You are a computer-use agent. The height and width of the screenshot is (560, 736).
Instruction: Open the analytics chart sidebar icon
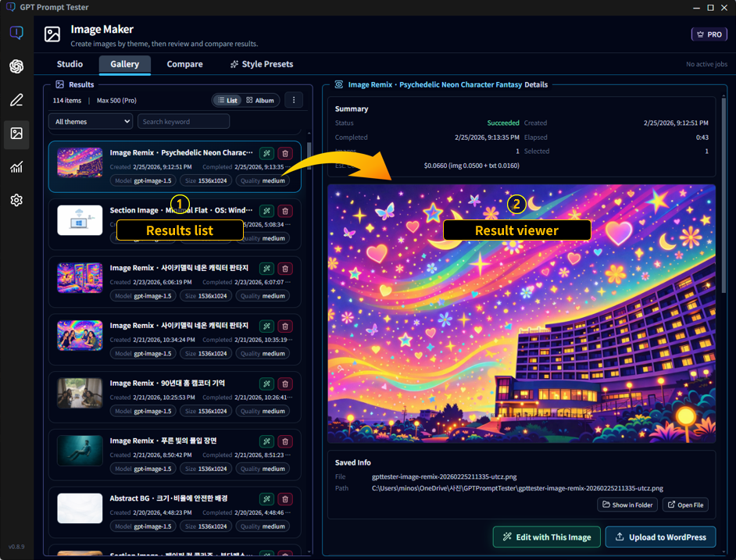tap(16, 166)
